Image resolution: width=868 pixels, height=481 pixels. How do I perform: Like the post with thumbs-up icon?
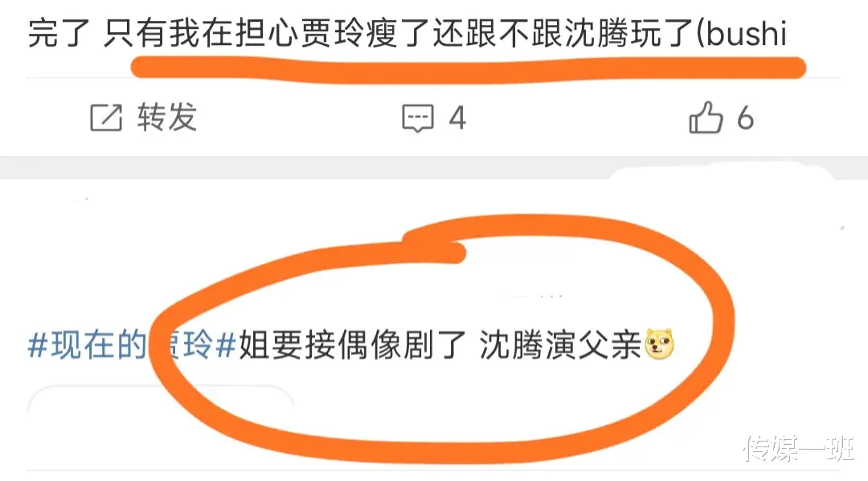coord(706,117)
